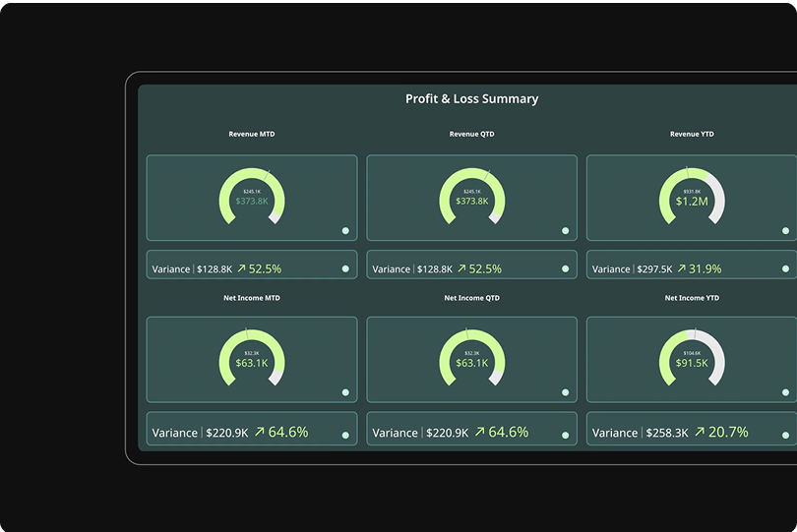Click the Revenue YTD heading
Image resolution: width=797 pixels, height=532 pixels.
pos(692,134)
